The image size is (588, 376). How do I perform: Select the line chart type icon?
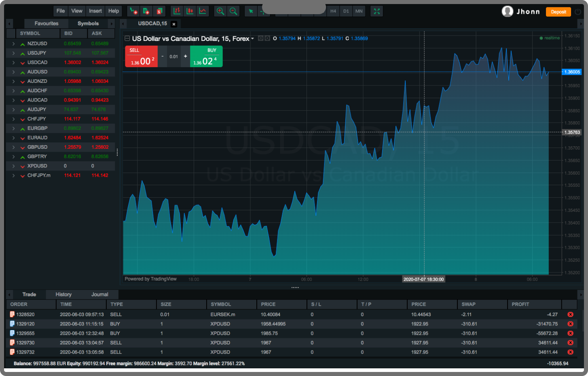point(203,11)
